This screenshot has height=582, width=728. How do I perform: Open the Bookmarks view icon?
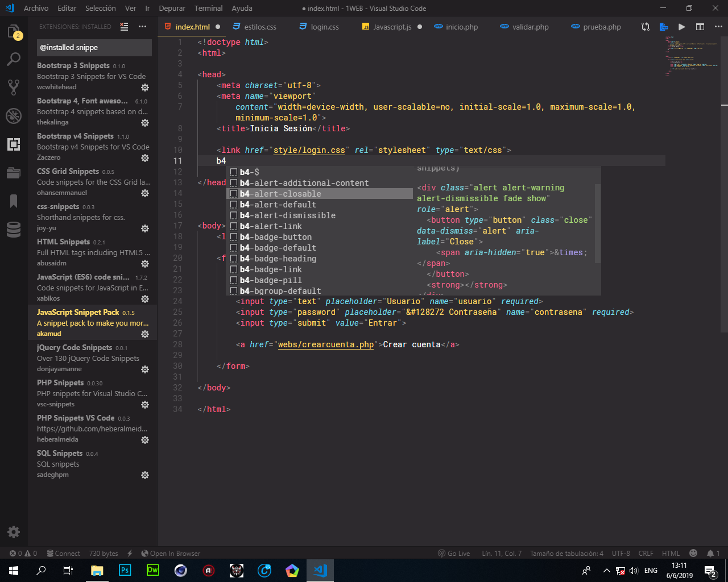coord(14,201)
